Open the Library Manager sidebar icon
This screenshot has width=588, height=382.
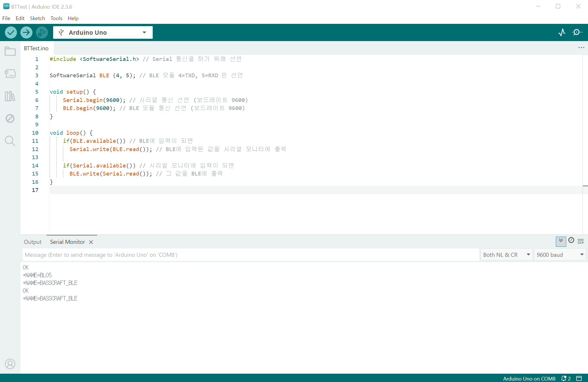click(x=10, y=96)
